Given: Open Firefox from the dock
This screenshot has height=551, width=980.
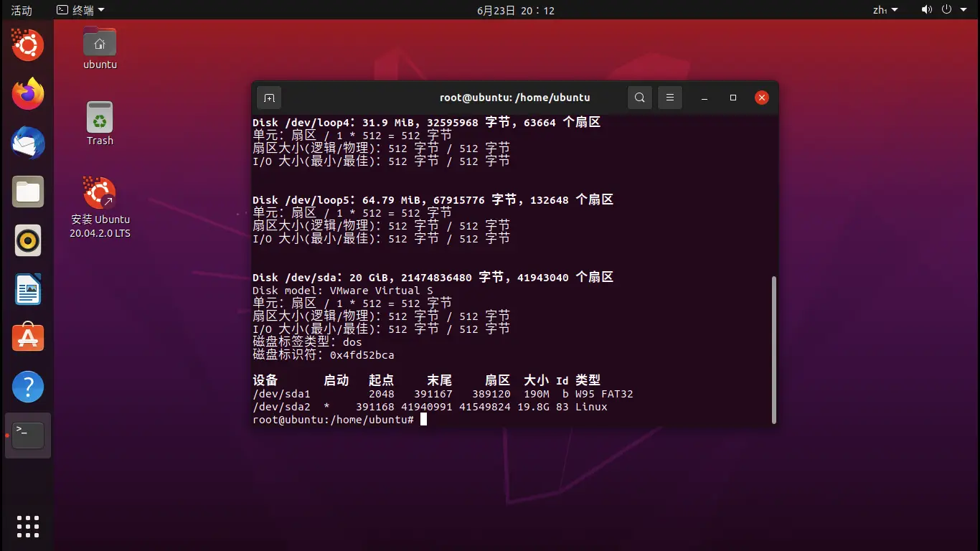Looking at the screenshot, I should point(27,94).
